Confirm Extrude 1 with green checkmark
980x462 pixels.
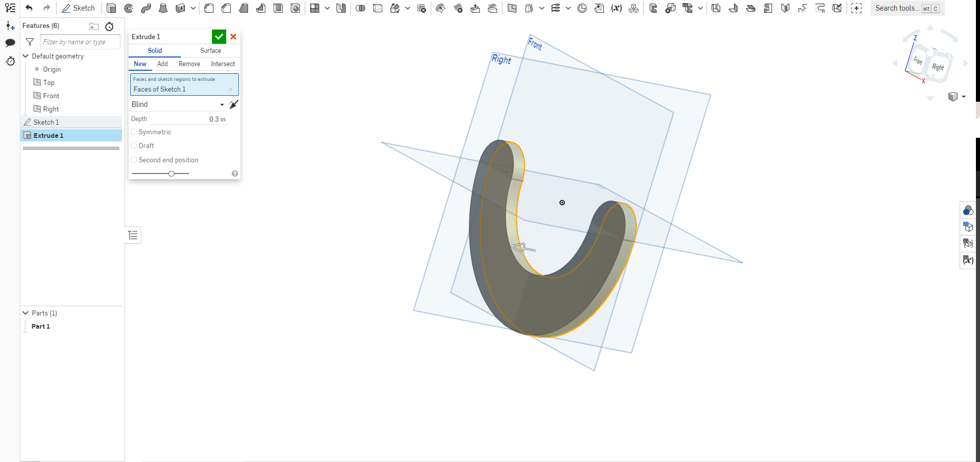click(219, 37)
